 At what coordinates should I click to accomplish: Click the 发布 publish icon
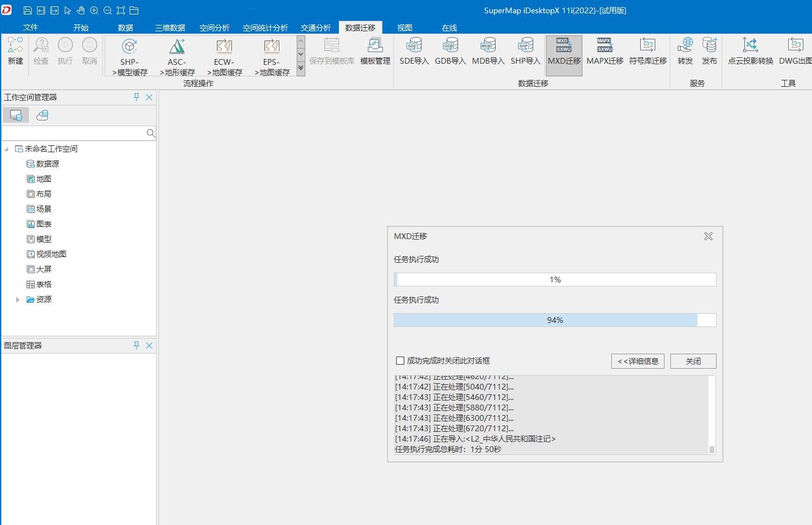point(710,51)
